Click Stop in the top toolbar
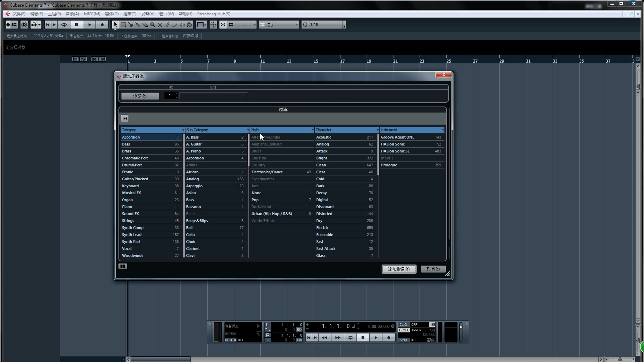Image resolution: width=644 pixels, height=362 pixels. pyautogui.click(x=76, y=25)
